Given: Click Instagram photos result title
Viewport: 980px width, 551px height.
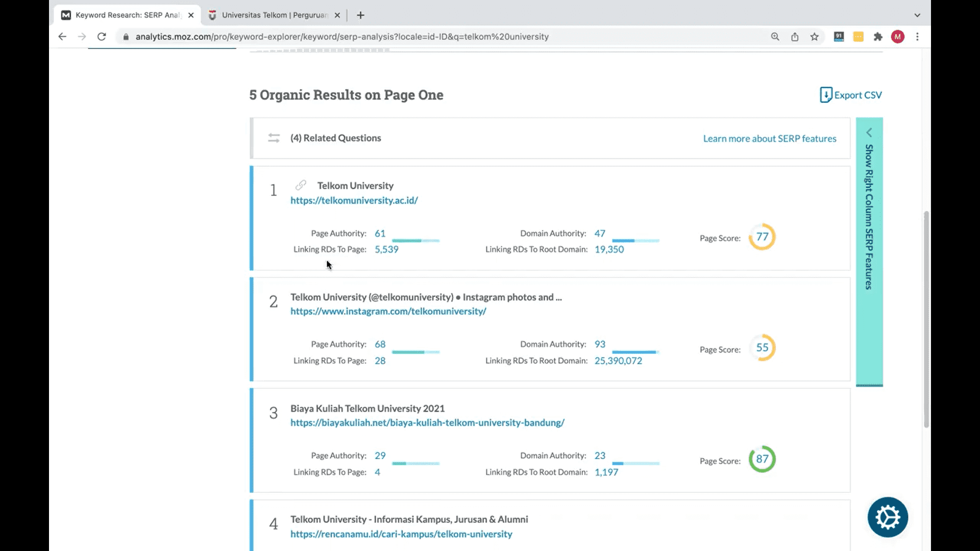Looking at the screenshot, I should point(426,297).
